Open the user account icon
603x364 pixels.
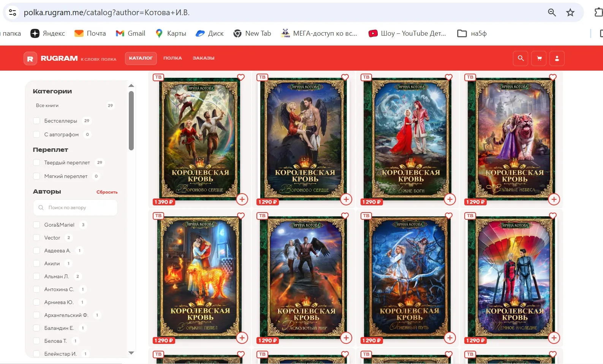point(557,58)
